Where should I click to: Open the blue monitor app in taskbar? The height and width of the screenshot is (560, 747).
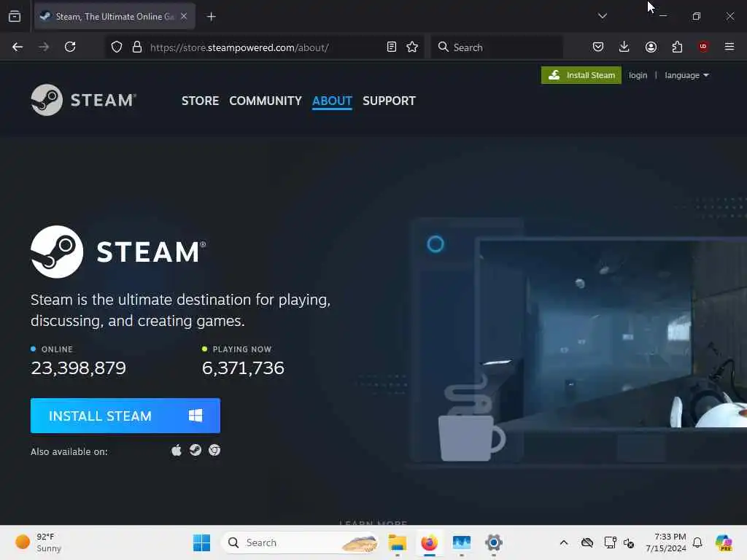pyautogui.click(x=462, y=542)
